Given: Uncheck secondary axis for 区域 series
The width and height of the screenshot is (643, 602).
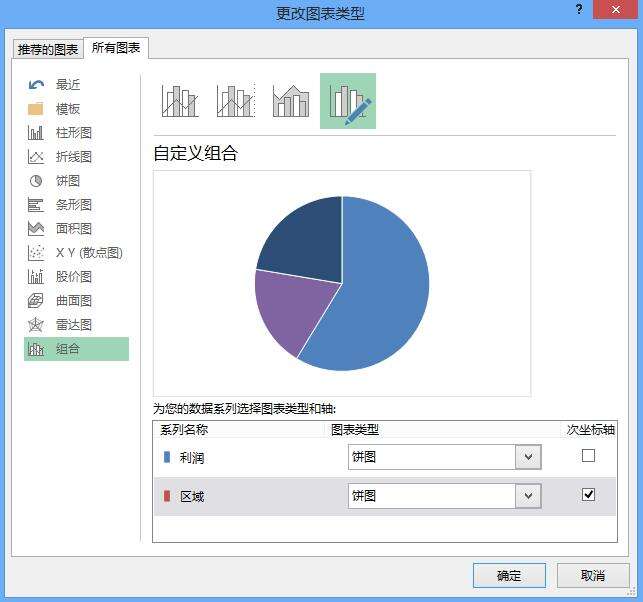Looking at the screenshot, I should pos(588,494).
